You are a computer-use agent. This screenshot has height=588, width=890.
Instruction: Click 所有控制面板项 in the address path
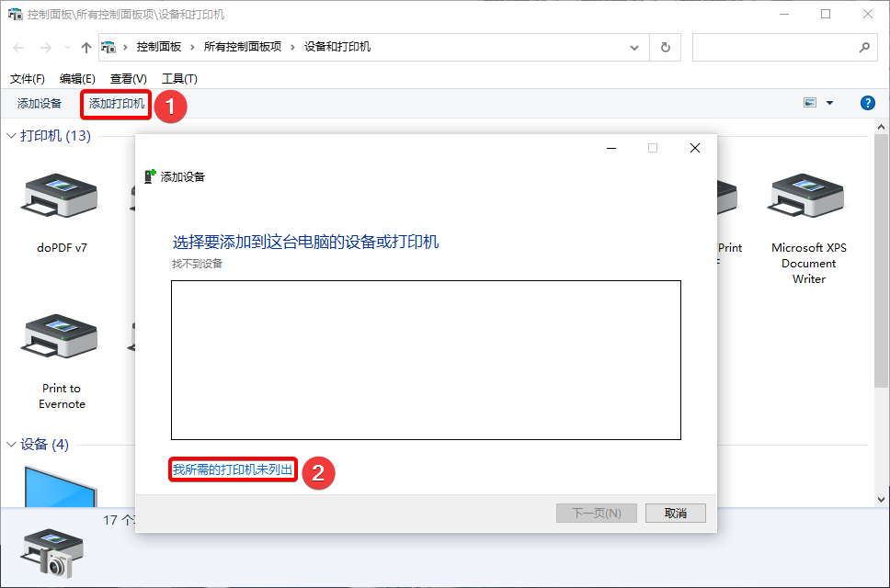243,47
